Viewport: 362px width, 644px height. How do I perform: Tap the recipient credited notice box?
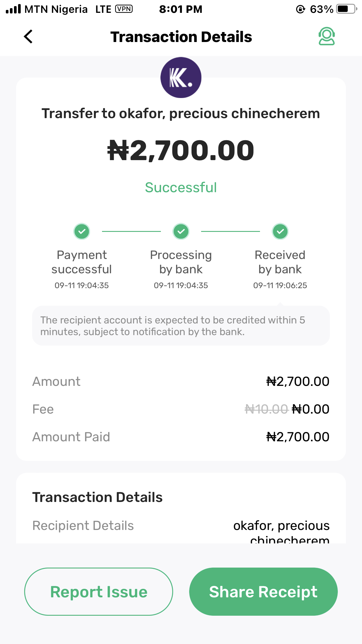[181, 326]
